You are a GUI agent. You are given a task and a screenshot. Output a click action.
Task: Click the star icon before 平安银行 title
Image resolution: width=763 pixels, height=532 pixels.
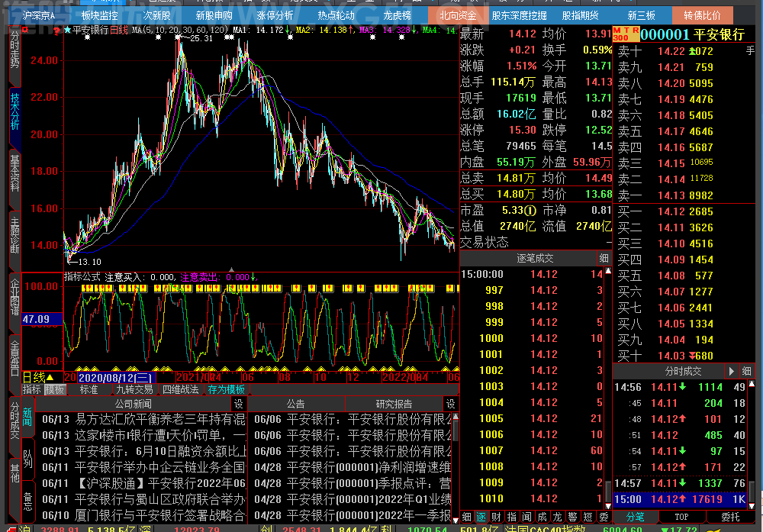click(68, 31)
